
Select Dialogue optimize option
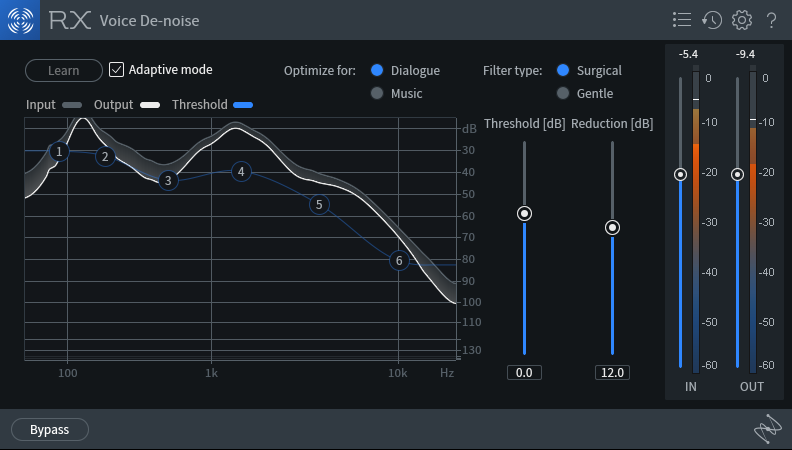(x=377, y=70)
